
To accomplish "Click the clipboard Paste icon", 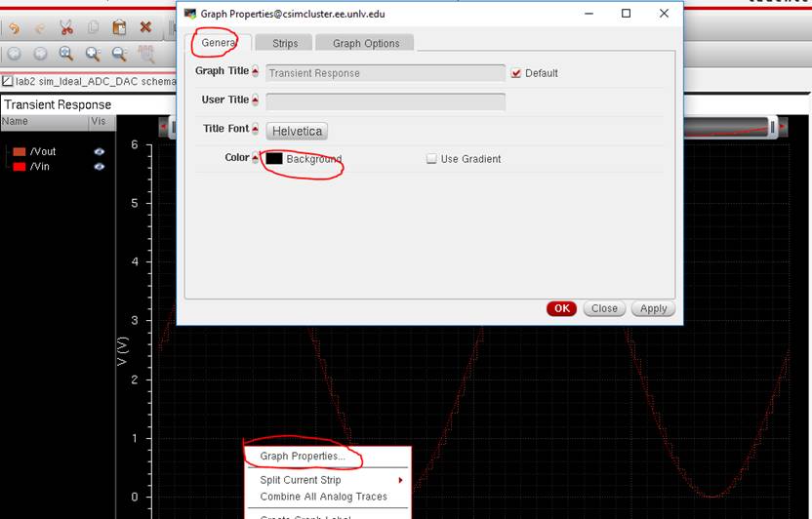I will click(x=119, y=27).
